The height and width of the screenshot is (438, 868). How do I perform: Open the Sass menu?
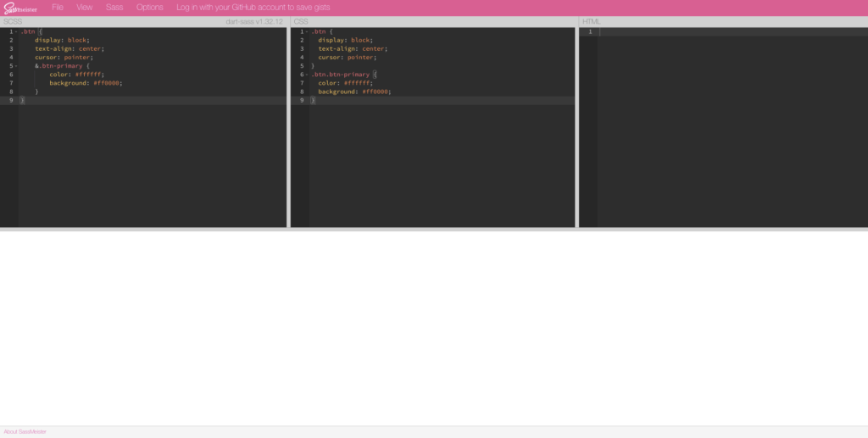point(114,7)
